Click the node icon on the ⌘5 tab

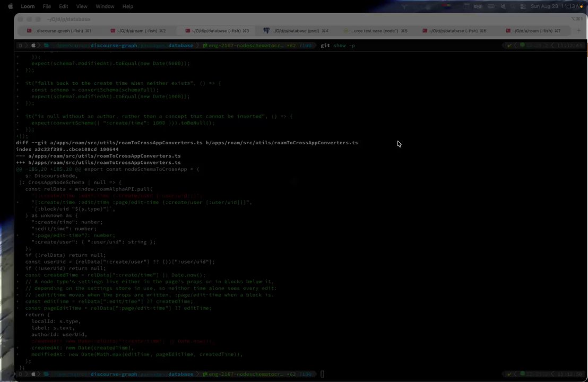point(346,31)
